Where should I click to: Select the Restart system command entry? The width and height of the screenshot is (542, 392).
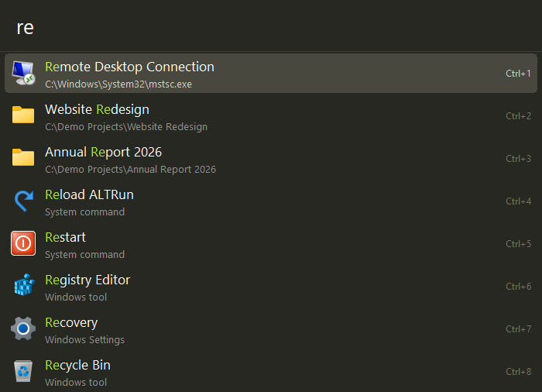[x=271, y=243]
